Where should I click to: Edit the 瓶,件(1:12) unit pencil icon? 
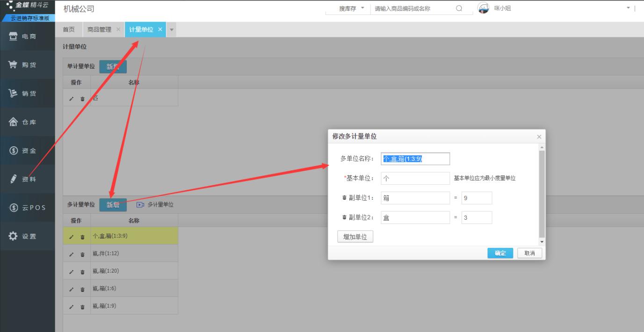click(72, 255)
